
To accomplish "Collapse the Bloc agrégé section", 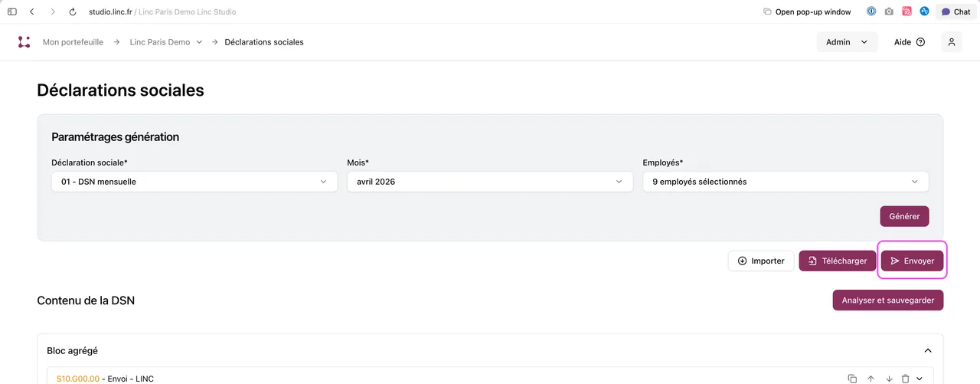I will 928,350.
